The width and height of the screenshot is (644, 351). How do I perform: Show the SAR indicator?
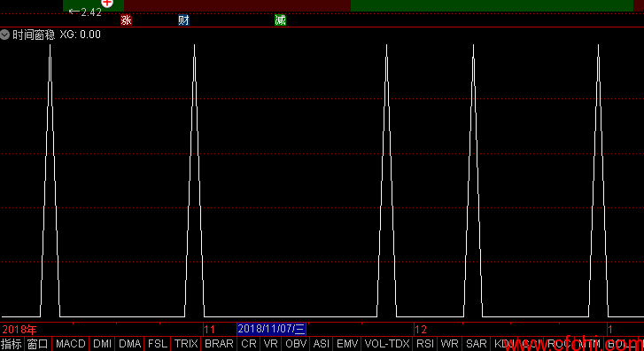click(x=476, y=344)
